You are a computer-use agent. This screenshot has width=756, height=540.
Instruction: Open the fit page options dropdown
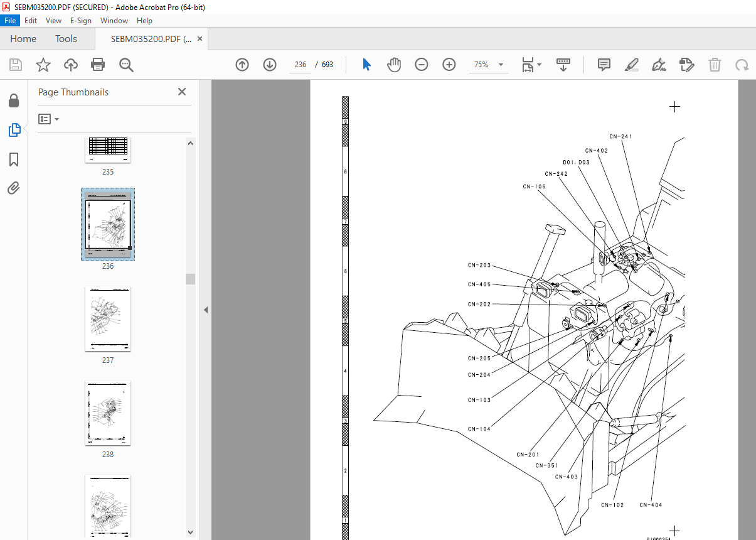[x=531, y=65]
